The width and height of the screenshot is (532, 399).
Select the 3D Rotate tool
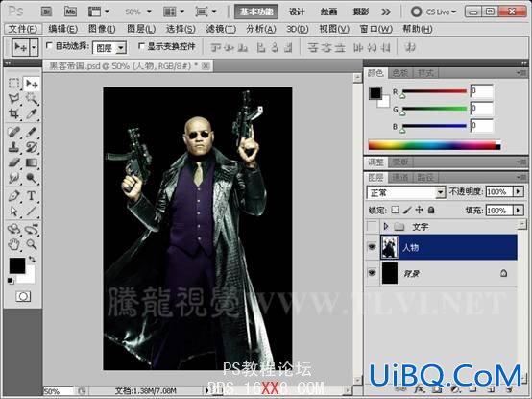[13, 229]
